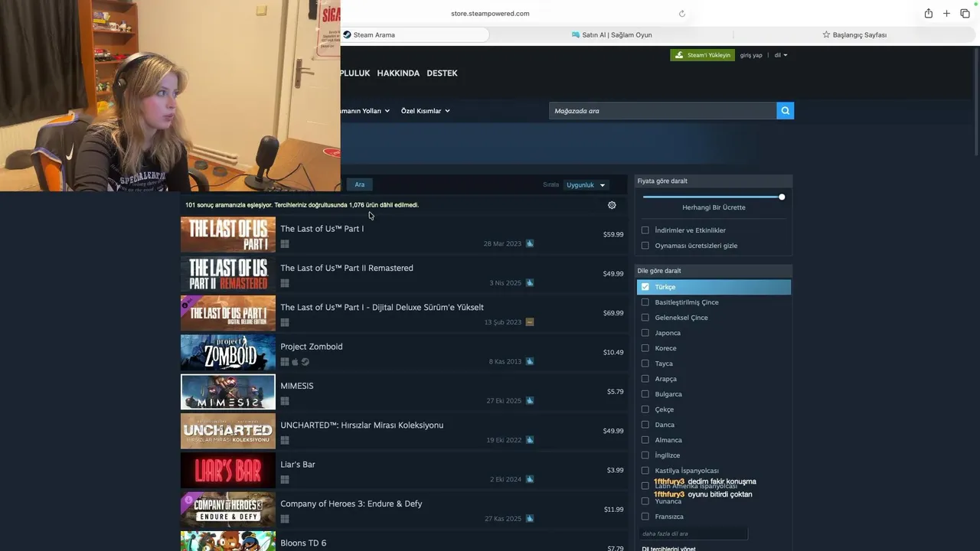Check Japonca language filter
The width and height of the screenshot is (980, 551).
tap(645, 333)
